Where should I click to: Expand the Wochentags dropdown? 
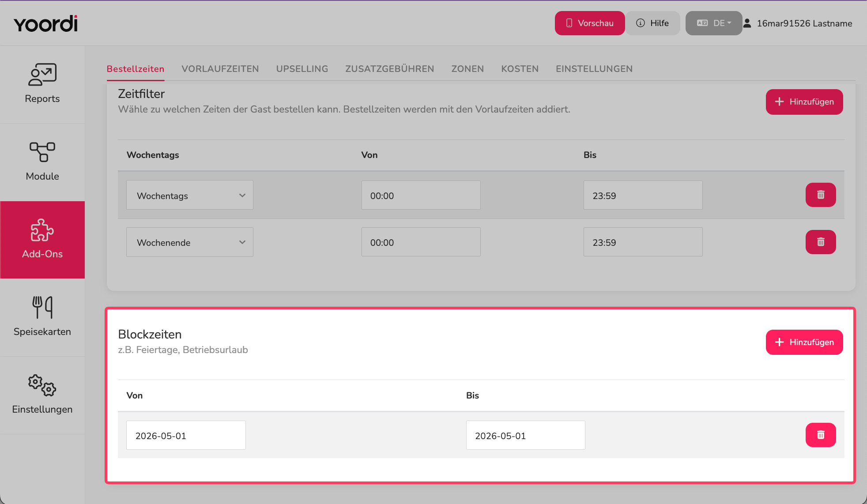tap(190, 195)
